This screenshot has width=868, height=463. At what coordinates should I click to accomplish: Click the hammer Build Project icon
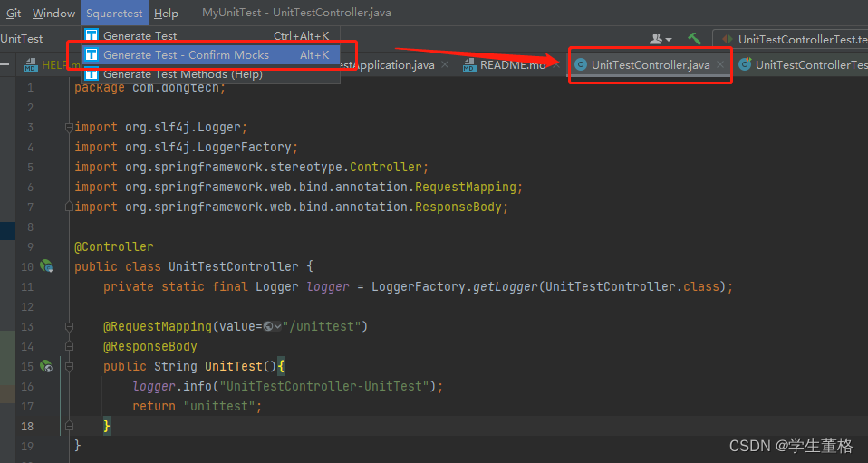[694, 39]
